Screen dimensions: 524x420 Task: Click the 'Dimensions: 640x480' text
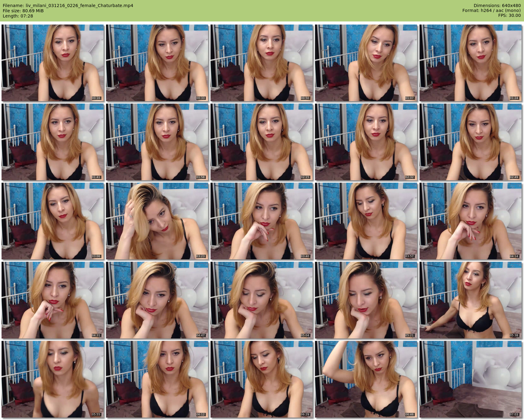click(x=497, y=6)
